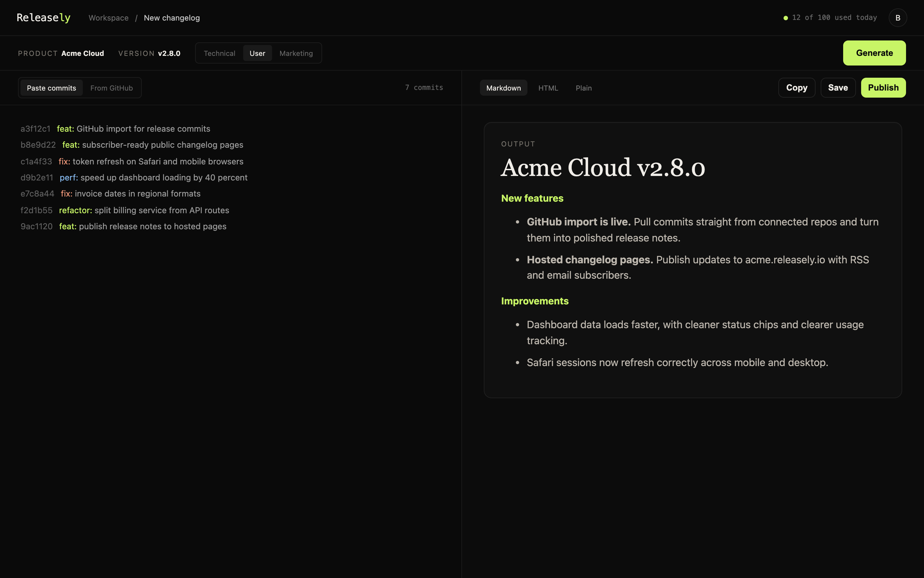This screenshot has height=578, width=924.
Task: Click commit a3f12c1 GitHub import line
Action: (115, 129)
